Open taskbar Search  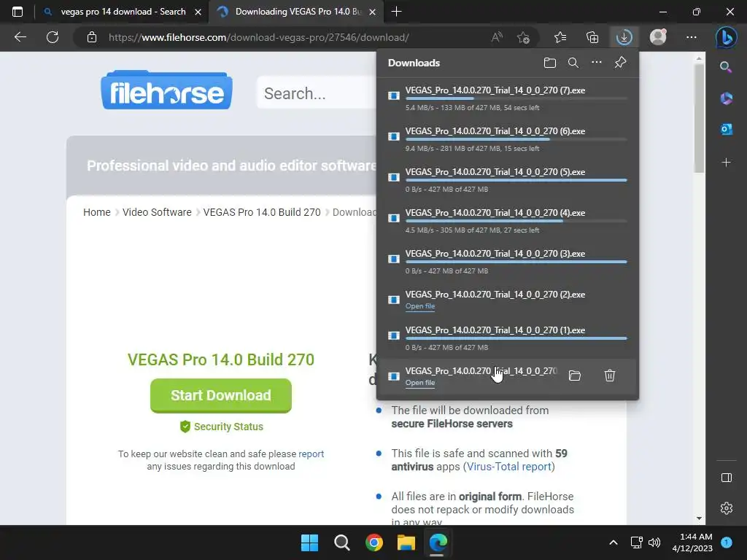341,542
